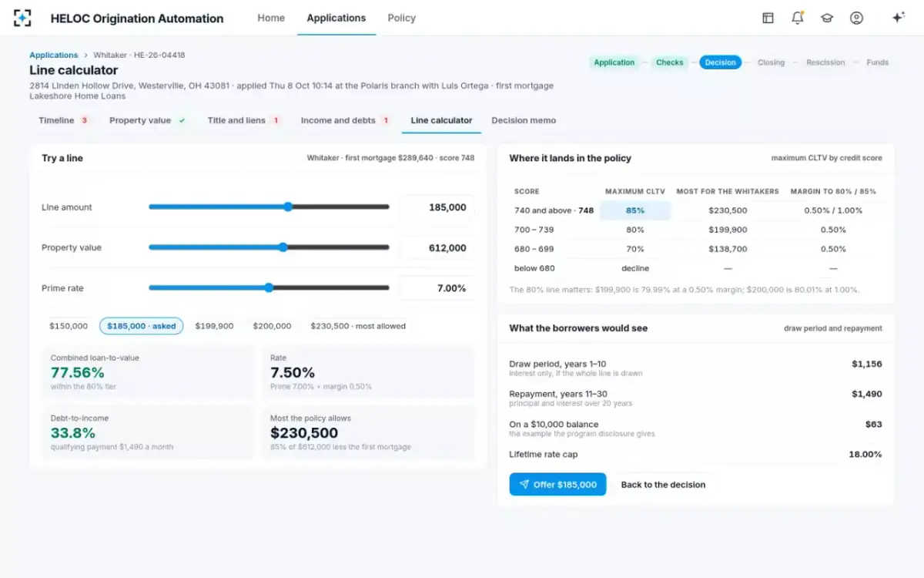Viewport: 924px width, 578px height.
Task: Click the MAXIMUM CLTV column header
Action: click(635, 191)
